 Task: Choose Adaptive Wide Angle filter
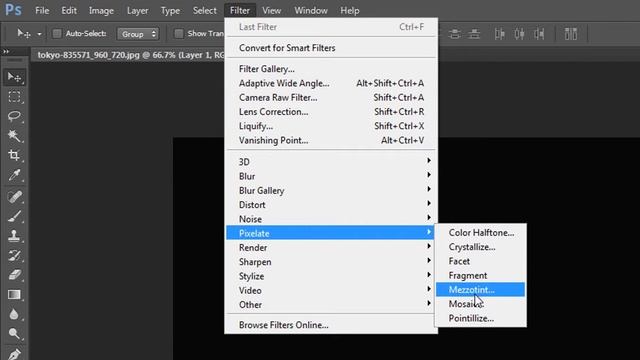[331, 83]
